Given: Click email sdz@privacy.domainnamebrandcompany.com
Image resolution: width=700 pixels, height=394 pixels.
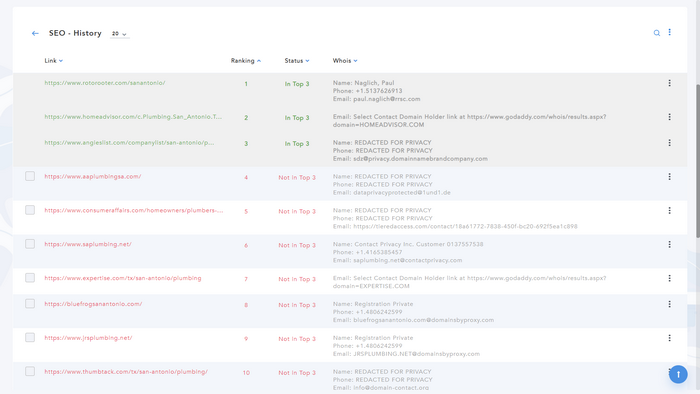Looking at the screenshot, I should click(x=421, y=159).
